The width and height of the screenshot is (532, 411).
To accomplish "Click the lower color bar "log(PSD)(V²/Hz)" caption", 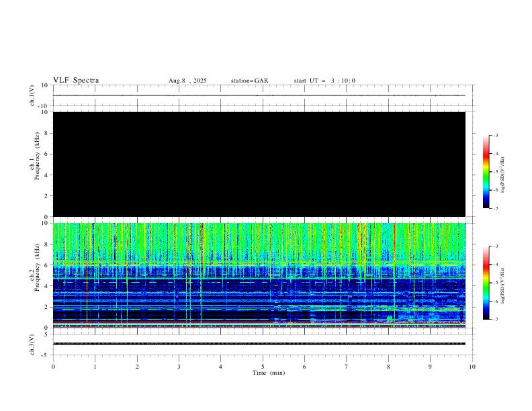I will (503, 285).
